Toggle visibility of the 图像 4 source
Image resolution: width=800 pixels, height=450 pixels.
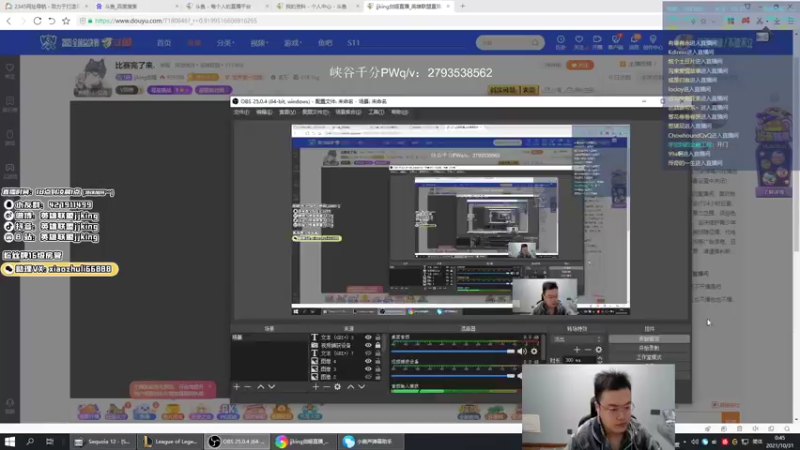368,361
